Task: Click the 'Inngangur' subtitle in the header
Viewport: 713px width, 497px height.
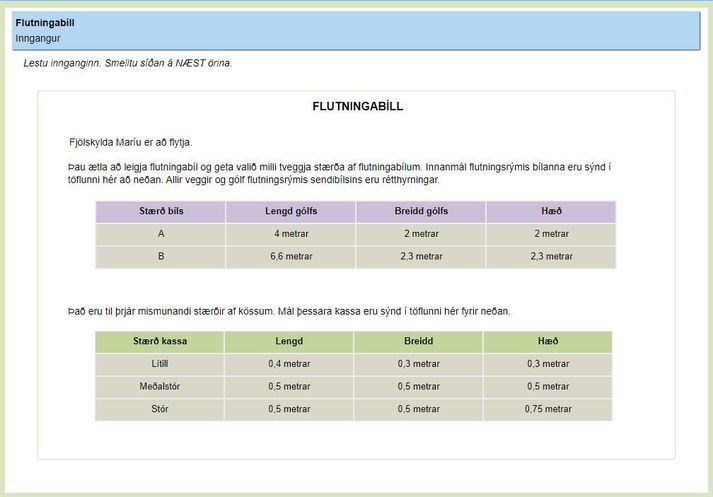Action: (x=38, y=38)
